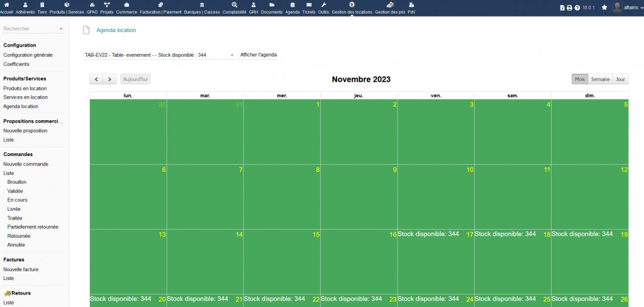Switch calendar to Mois view
Screen dimensions: 644x307
pyautogui.click(x=580, y=79)
